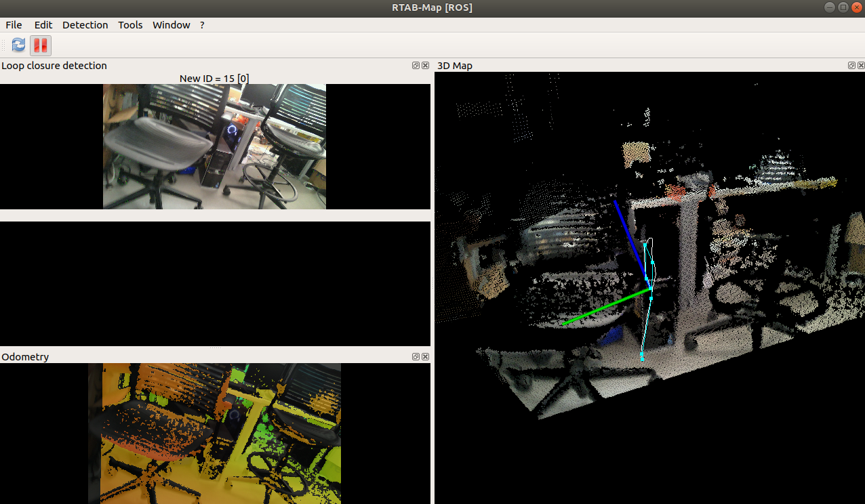The height and width of the screenshot is (504, 865).
Task: Float the Loop closure detection panel
Action: 416,66
